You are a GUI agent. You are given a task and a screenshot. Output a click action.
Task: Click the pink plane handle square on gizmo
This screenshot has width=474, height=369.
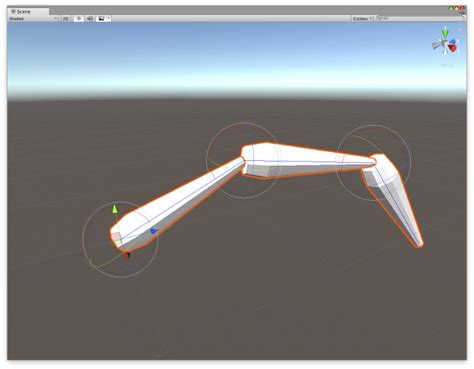(x=115, y=236)
